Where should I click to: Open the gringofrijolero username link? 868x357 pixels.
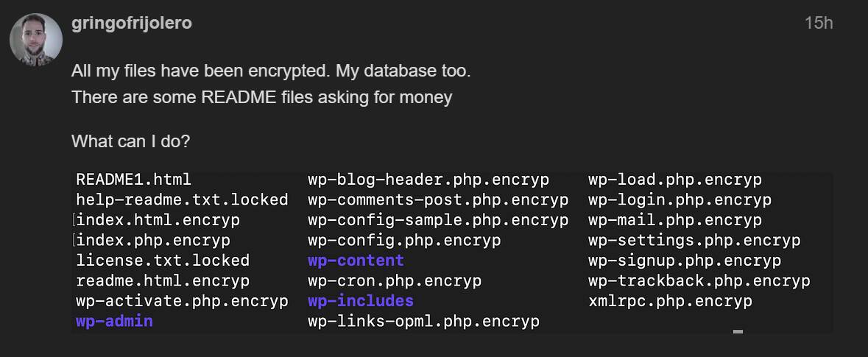(132, 24)
